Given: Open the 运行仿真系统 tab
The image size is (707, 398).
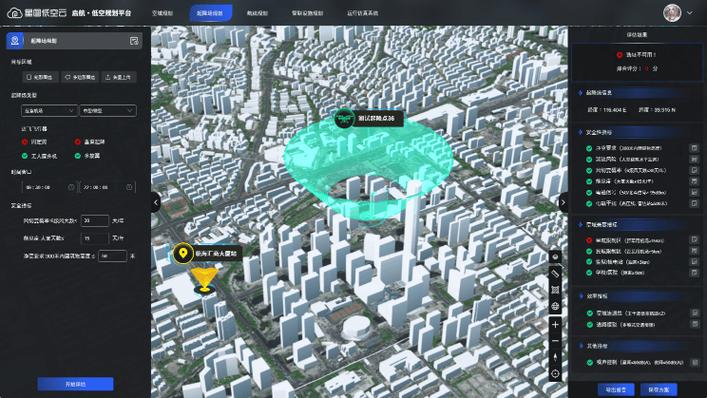Looking at the screenshot, I should click(x=363, y=13).
